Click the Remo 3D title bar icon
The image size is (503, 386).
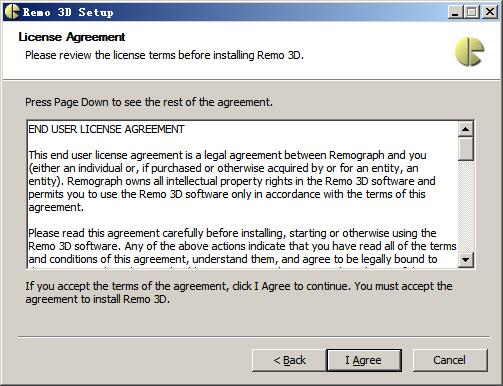click(x=12, y=12)
